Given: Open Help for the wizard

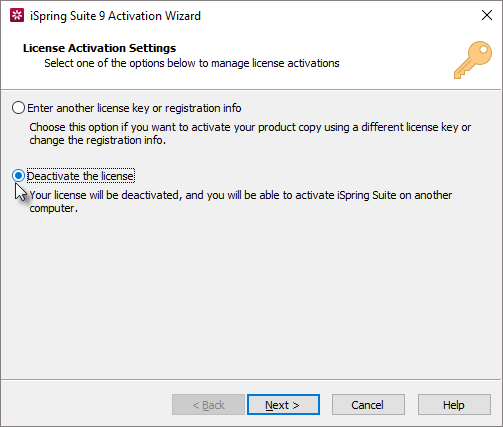Looking at the screenshot, I should pyautogui.click(x=454, y=405).
